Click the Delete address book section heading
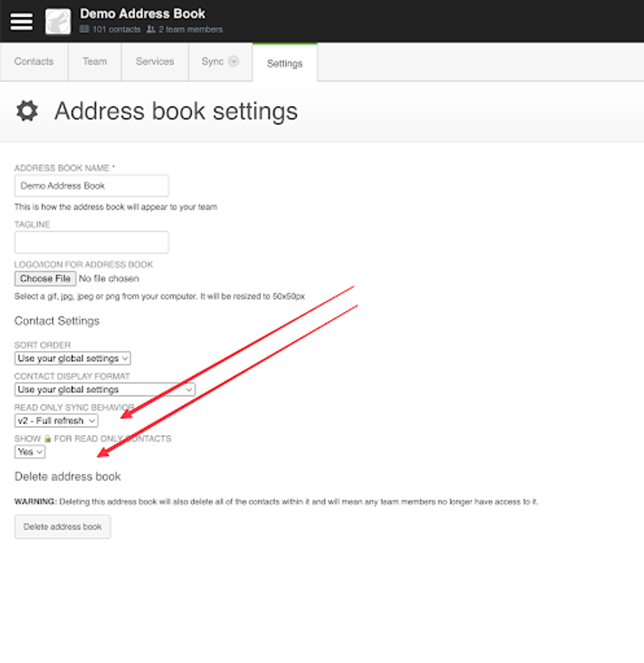The image size is (644, 663). 68,476
